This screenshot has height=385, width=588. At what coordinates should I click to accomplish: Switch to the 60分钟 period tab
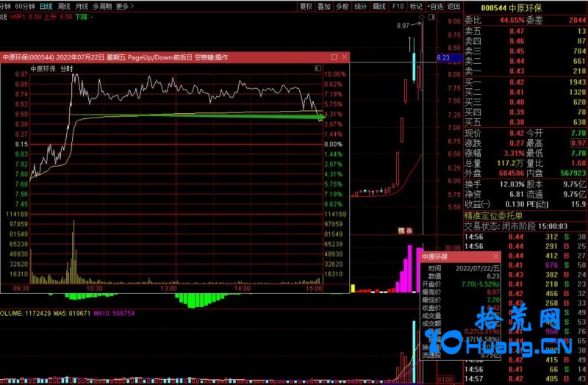(x=25, y=7)
